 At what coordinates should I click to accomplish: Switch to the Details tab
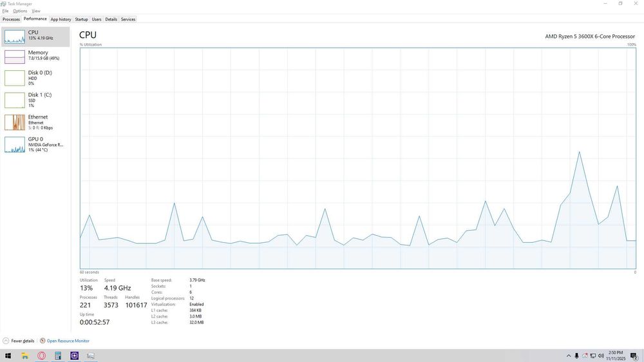pos(111,19)
